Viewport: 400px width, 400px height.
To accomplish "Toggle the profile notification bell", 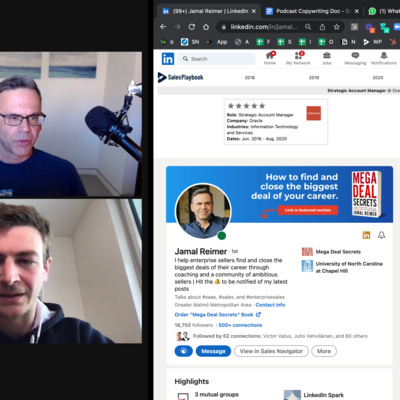I will click(x=381, y=235).
